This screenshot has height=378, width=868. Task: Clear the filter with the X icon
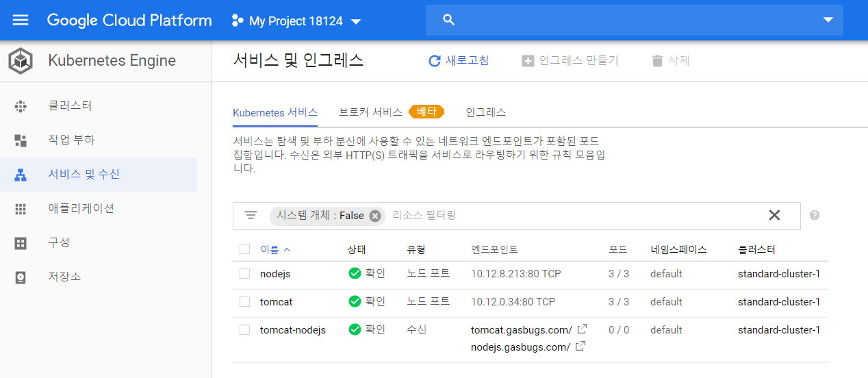point(774,215)
